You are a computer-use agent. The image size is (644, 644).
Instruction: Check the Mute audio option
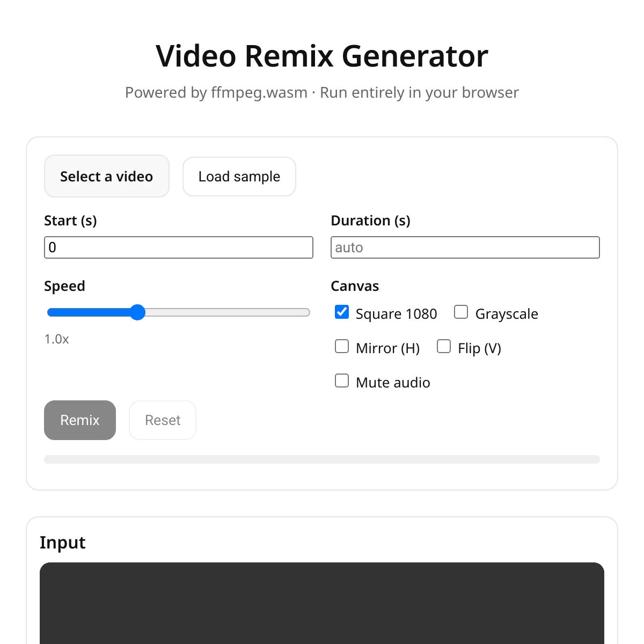pos(342,381)
